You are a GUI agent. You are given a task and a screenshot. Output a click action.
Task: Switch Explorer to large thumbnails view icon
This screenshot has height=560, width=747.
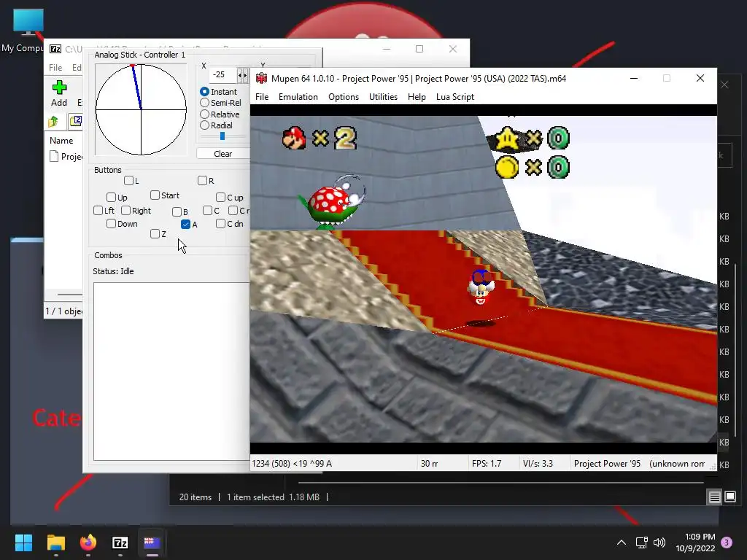point(730,497)
